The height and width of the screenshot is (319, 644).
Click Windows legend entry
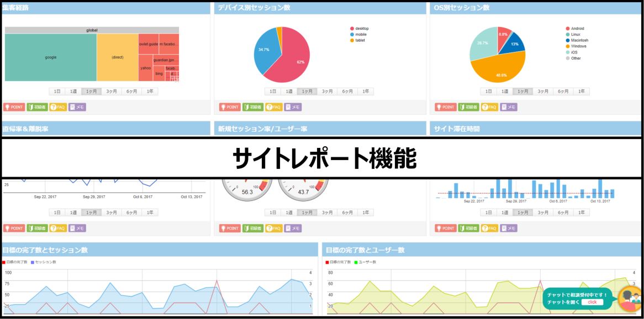576,46
